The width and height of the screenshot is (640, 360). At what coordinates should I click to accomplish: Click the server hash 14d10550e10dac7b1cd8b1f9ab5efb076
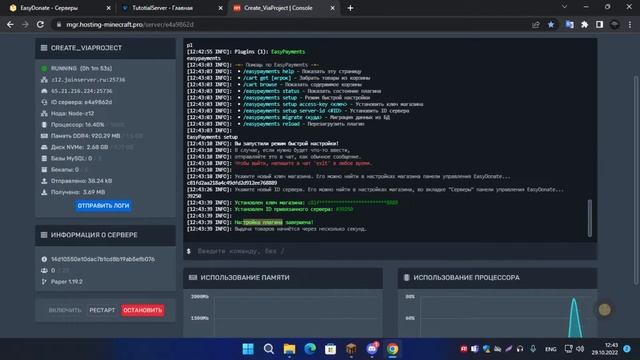pos(103,259)
